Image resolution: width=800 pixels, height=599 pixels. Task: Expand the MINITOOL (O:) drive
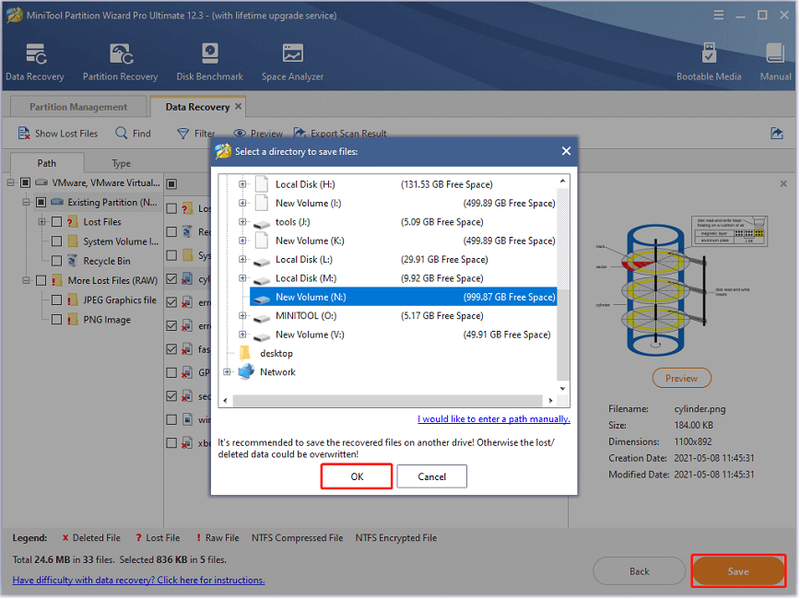pyautogui.click(x=242, y=316)
